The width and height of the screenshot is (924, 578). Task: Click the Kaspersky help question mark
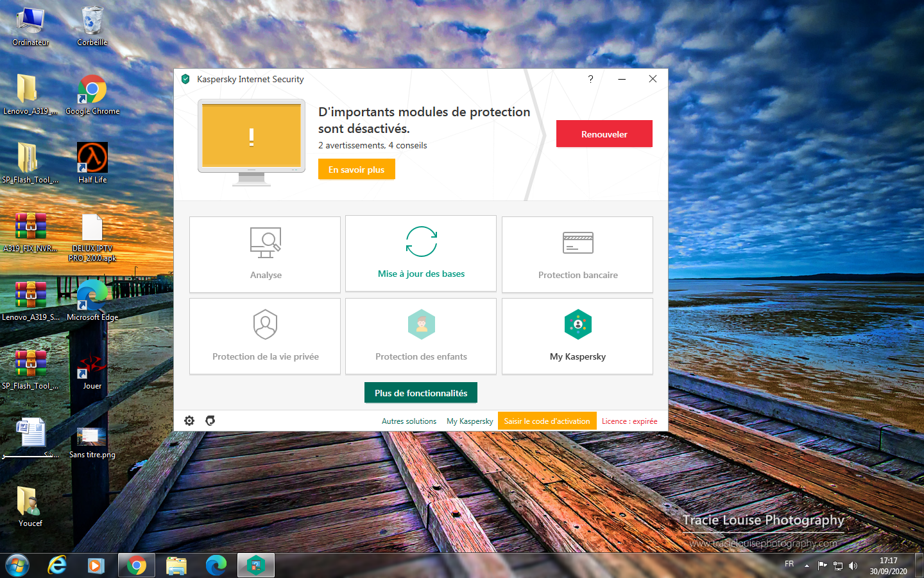coord(590,79)
